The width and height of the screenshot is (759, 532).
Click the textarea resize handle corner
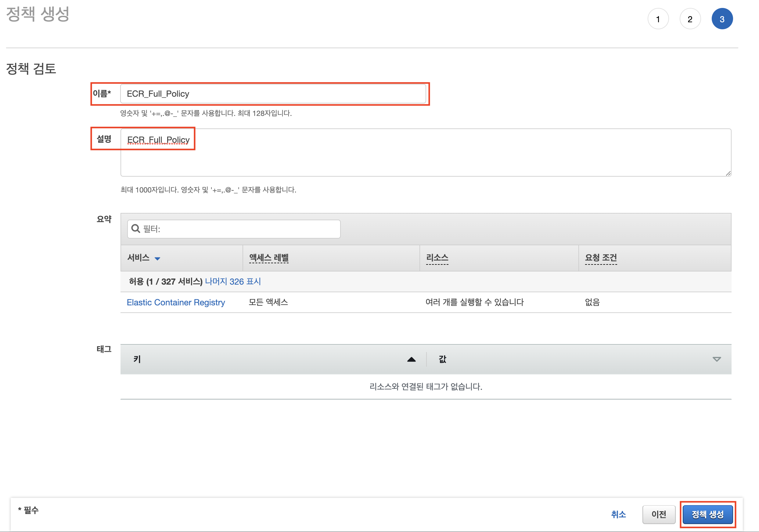(728, 173)
